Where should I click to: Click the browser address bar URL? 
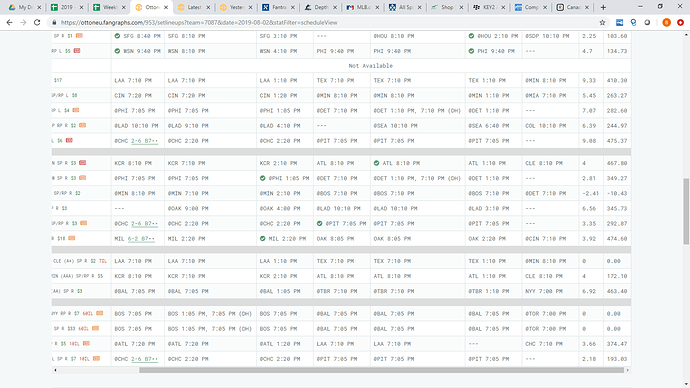[199, 22]
